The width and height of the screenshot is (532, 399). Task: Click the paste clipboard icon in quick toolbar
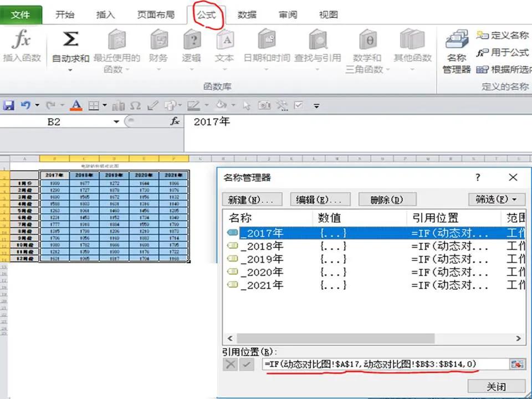click(170, 105)
